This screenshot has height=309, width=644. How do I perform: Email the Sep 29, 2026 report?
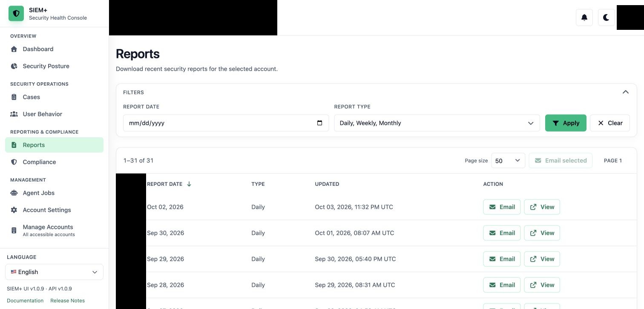coord(502,259)
